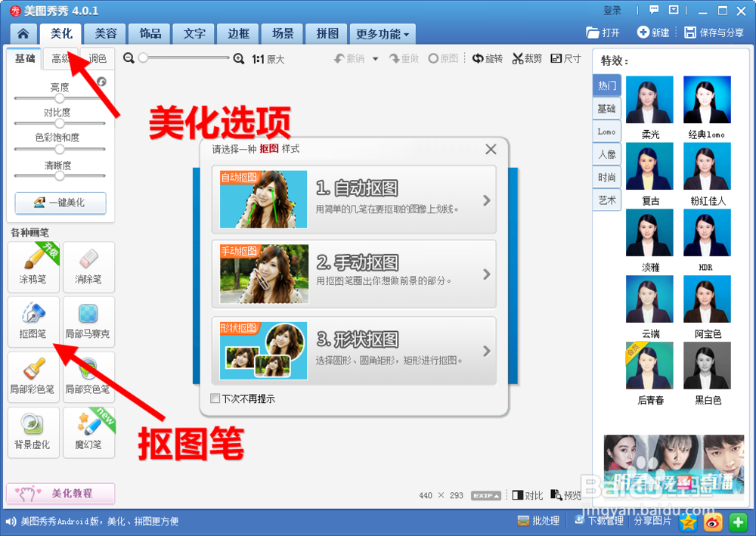756x536 pixels.
Task: Toggle the 原图 original image view
Action: [444, 59]
